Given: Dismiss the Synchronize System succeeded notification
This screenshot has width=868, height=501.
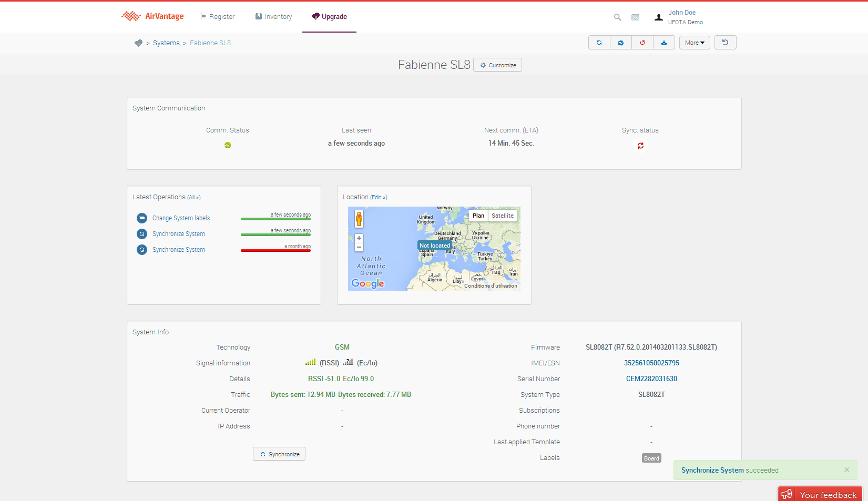Looking at the screenshot, I should [x=846, y=470].
